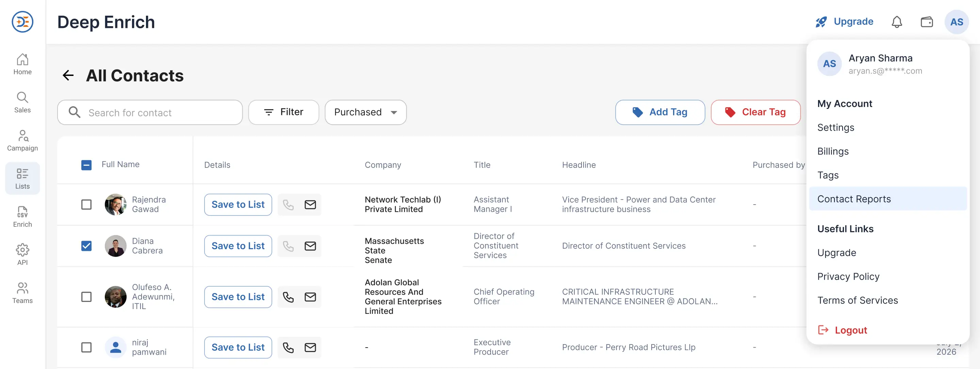
Task: Uncheck the Diana Cabrera checkbox
Action: (86, 246)
